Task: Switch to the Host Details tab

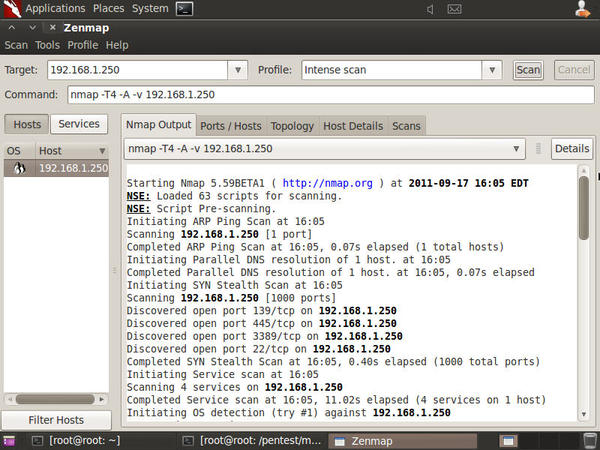Action: [x=353, y=126]
